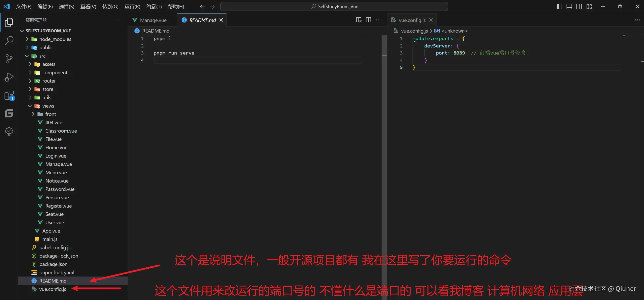The height and width of the screenshot is (300, 644).
Task: Open the Explorer view in the activity bar
Action: point(9,22)
